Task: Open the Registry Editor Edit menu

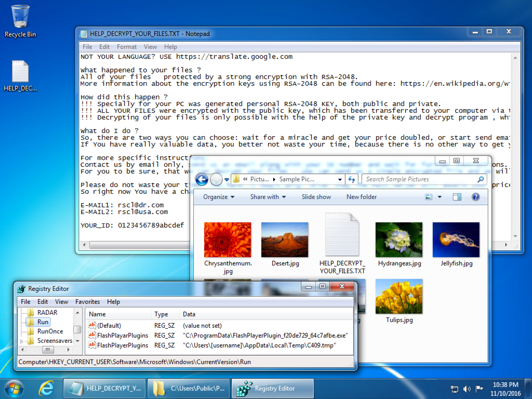Action: [x=43, y=302]
